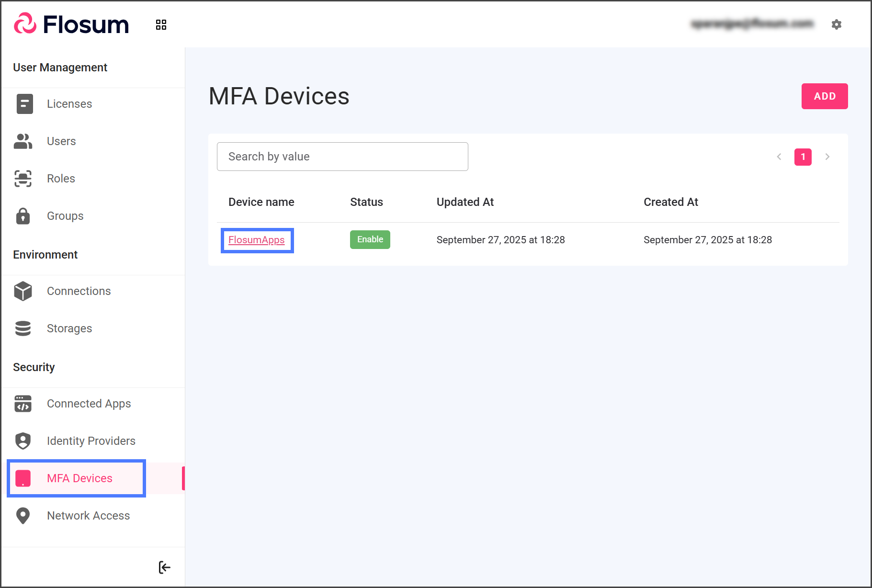
Task: Go to the previous page chevron
Action: click(x=779, y=157)
